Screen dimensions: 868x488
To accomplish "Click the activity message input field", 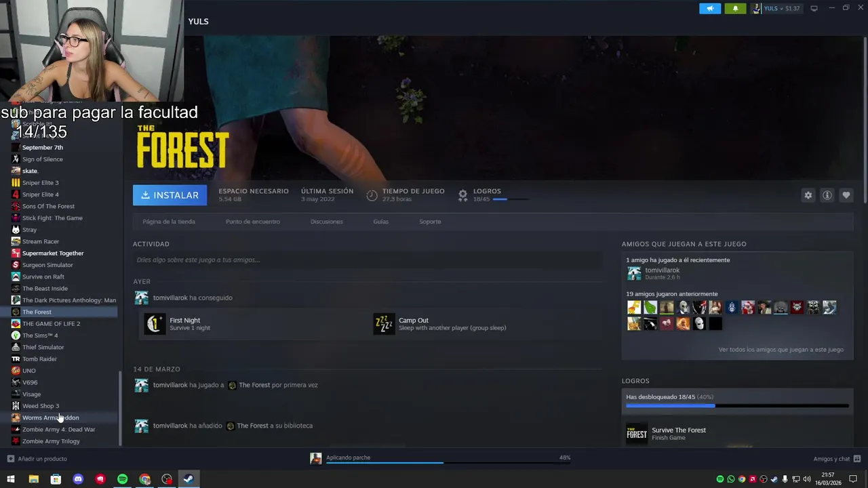I will (x=368, y=260).
